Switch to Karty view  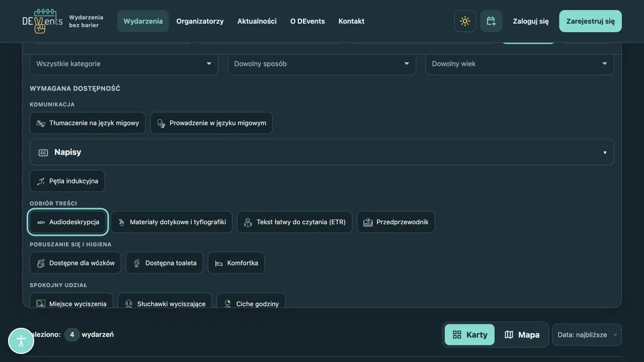pos(470,334)
